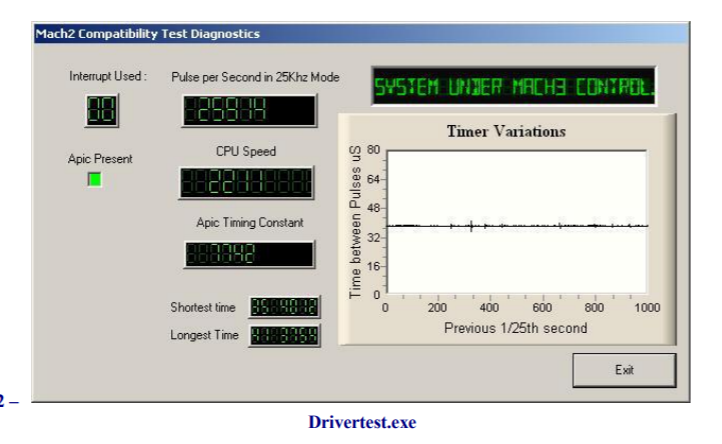Click the Time between Pulses axis label
Viewport: 722px width, 444px height.
pyautogui.click(x=355, y=221)
